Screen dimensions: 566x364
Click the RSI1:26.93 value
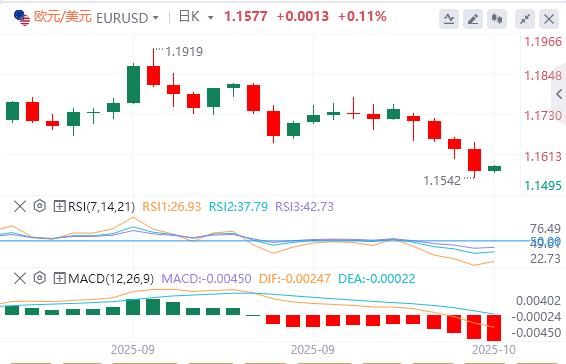click(x=171, y=207)
